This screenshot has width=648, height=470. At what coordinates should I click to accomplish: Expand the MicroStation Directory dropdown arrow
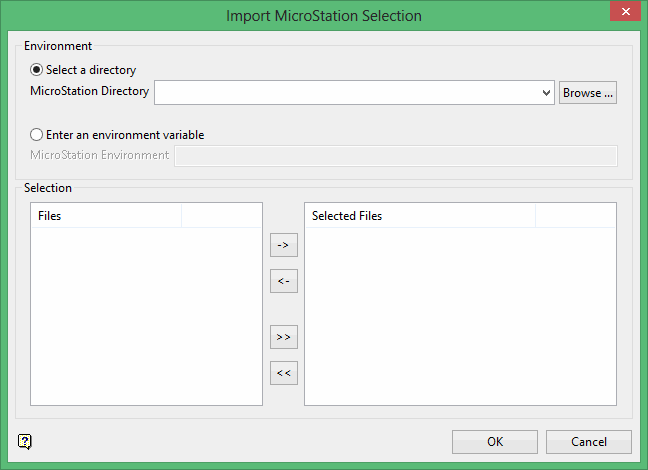546,93
